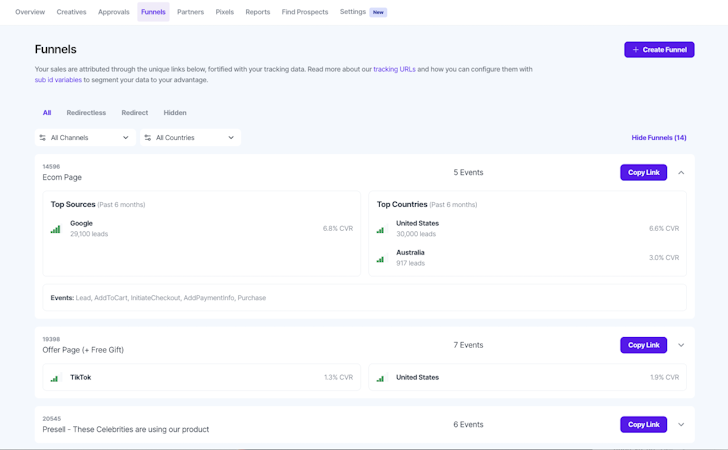
Task: Show only Redirectless funnels
Action: point(86,113)
